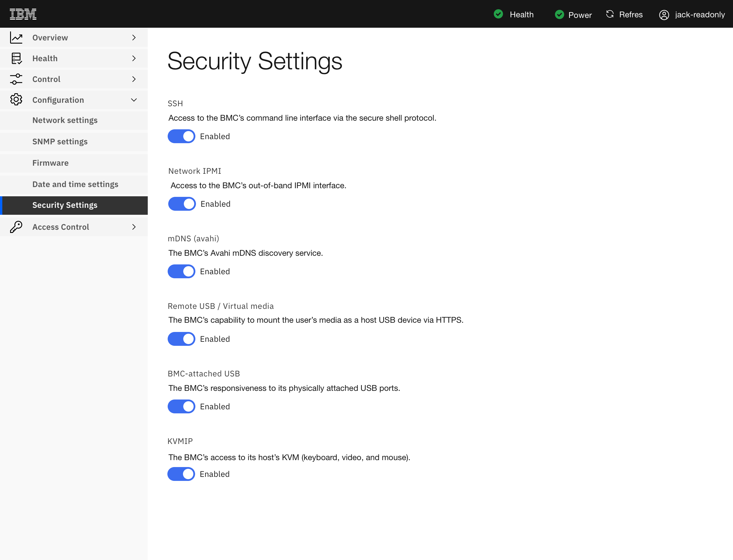Click the Access Control key icon
The height and width of the screenshot is (560, 733).
pyautogui.click(x=16, y=227)
